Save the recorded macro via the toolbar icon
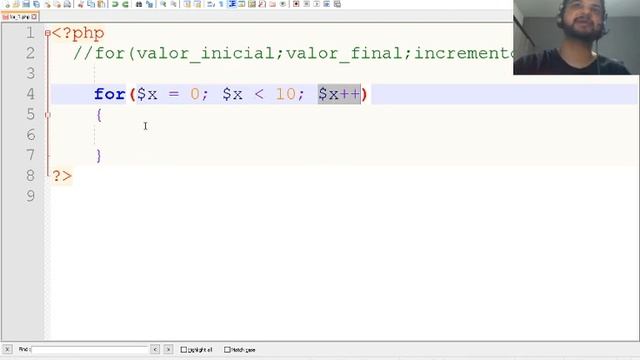Screen dimensions: 640x360 coord(337,4)
